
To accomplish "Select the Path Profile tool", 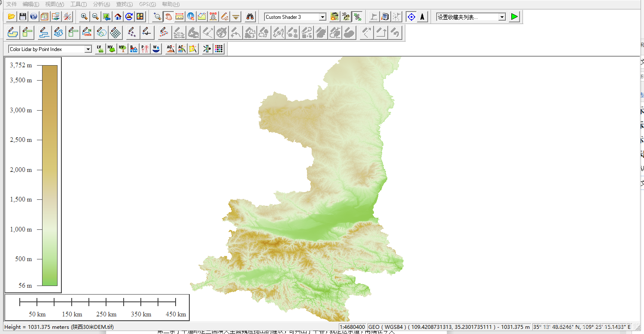I will [202, 17].
